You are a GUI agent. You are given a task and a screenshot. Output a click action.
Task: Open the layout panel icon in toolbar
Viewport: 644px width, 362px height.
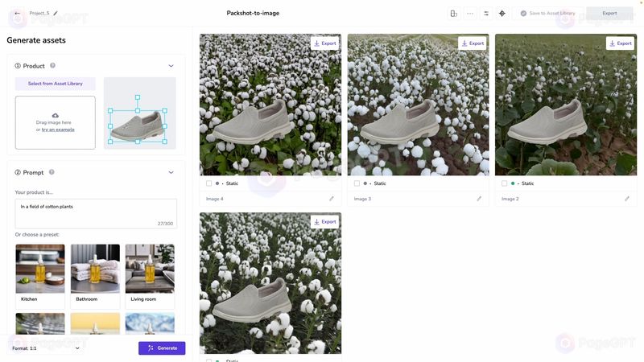pos(454,14)
